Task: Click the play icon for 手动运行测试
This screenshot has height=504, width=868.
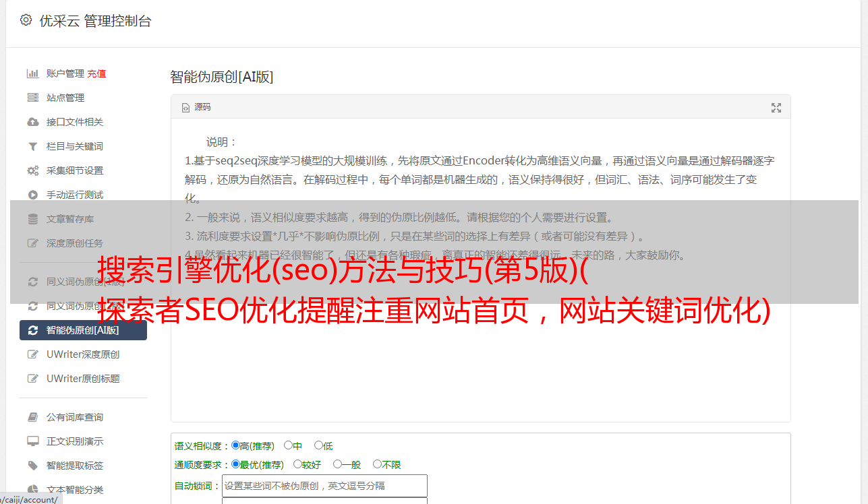Action: [x=32, y=195]
